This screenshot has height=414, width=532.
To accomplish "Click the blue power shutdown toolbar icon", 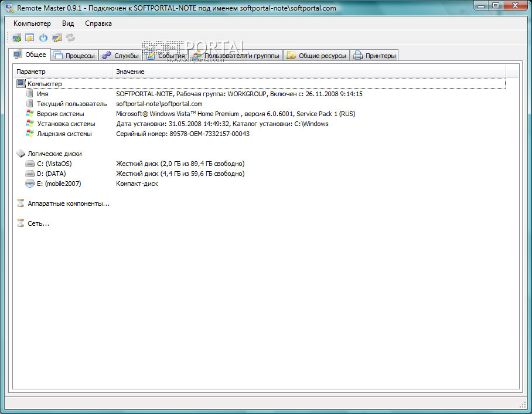I will click(43, 38).
